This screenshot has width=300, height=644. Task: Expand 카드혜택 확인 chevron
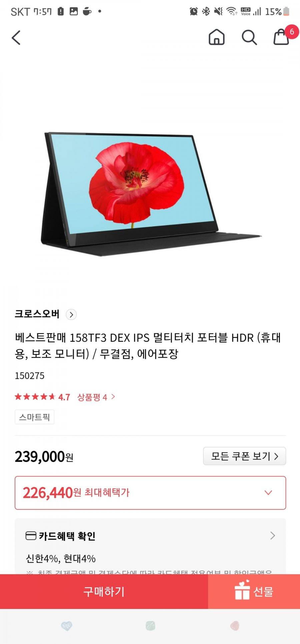point(272,536)
